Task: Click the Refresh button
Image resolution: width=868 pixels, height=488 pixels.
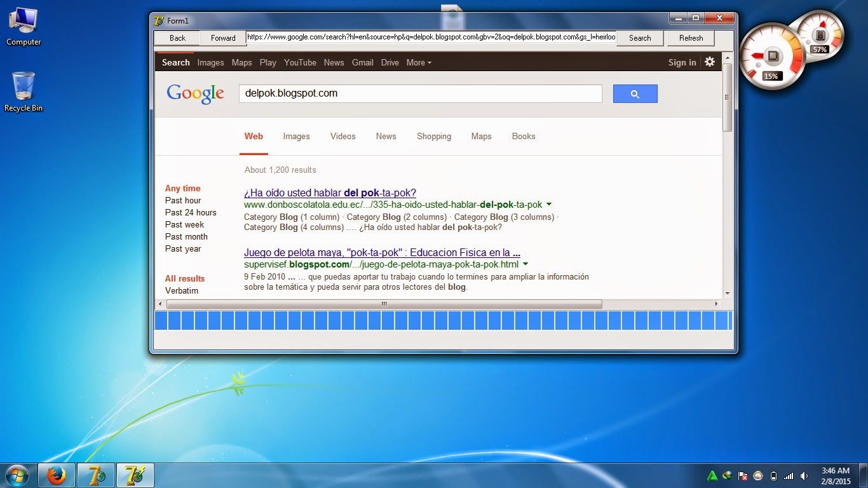Action: [x=691, y=38]
